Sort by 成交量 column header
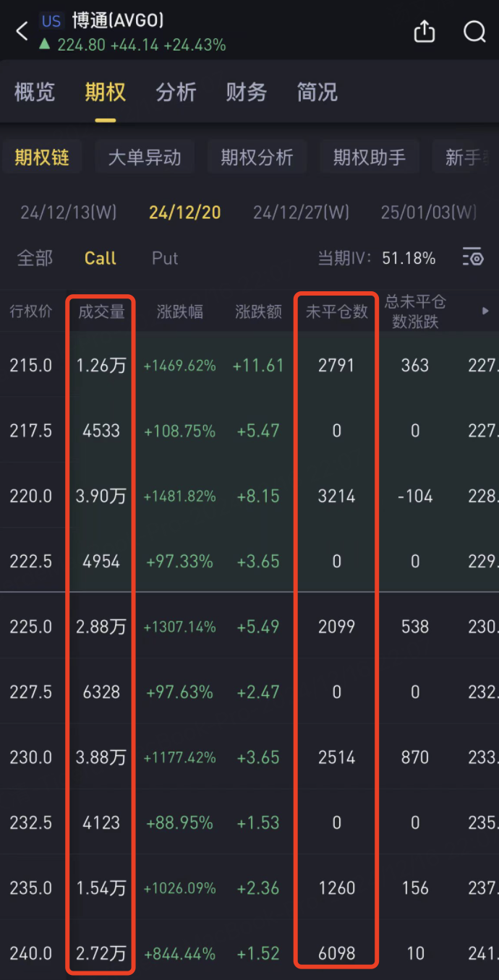Screen dimensions: 499x980 (x=101, y=311)
